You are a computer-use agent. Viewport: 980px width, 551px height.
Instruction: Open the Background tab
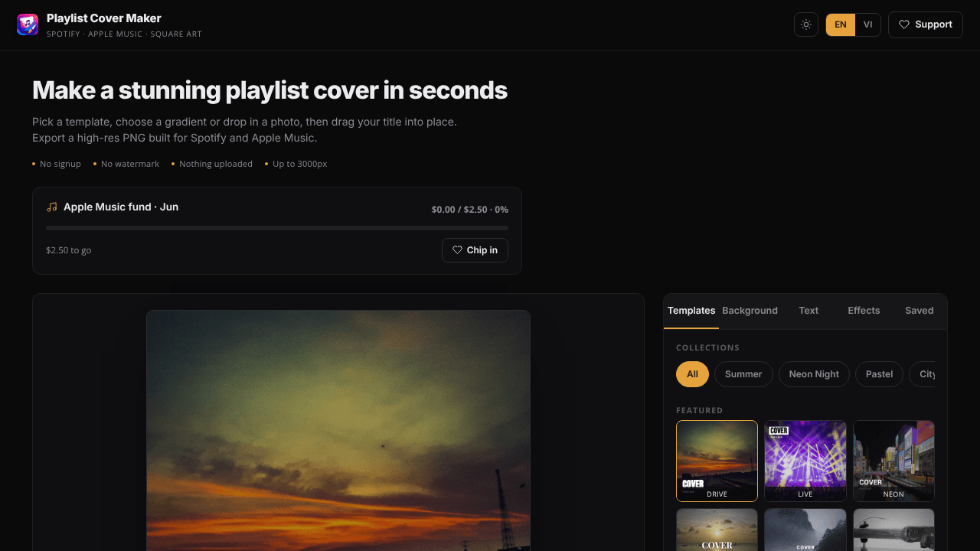[750, 311]
